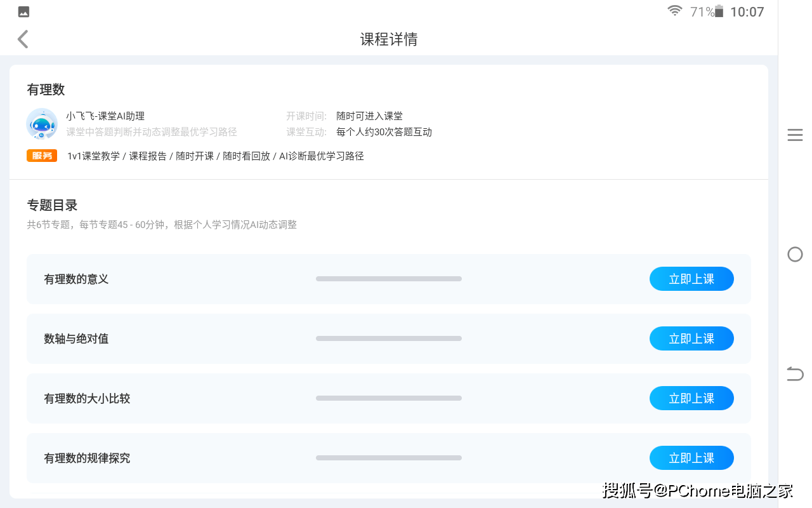Start class for 有理数的规律探究
The image size is (812, 508).
[691, 458]
